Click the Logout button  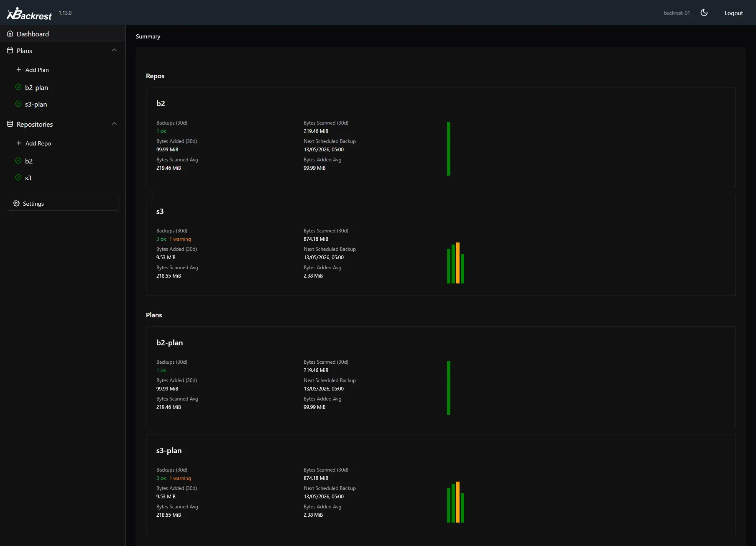pos(733,13)
